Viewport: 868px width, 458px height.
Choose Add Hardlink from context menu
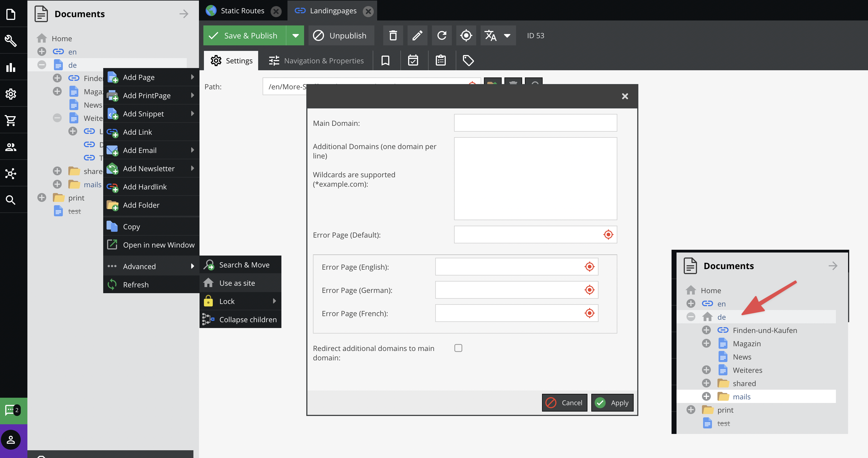point(145,187)
